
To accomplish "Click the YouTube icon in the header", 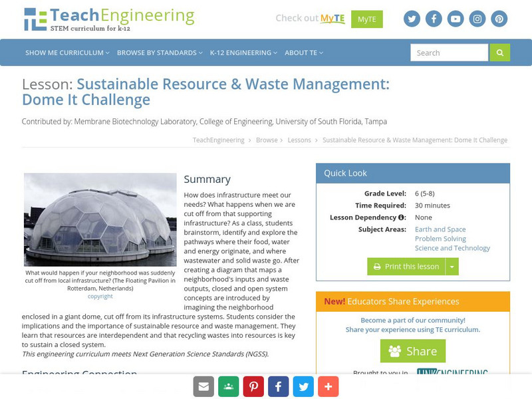I will pos(455,19).
